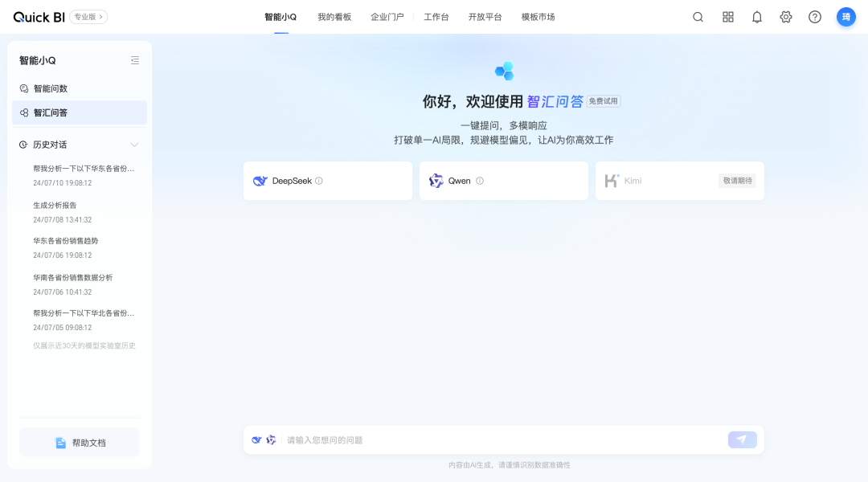The image size is (868, 482).
Task: Click the send paper-plane button
Action: coord(743,440)
